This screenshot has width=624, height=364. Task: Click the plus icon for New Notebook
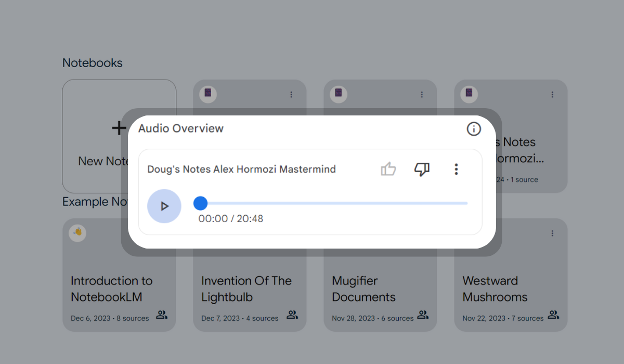pyautogui.click(x=119, y=127)
